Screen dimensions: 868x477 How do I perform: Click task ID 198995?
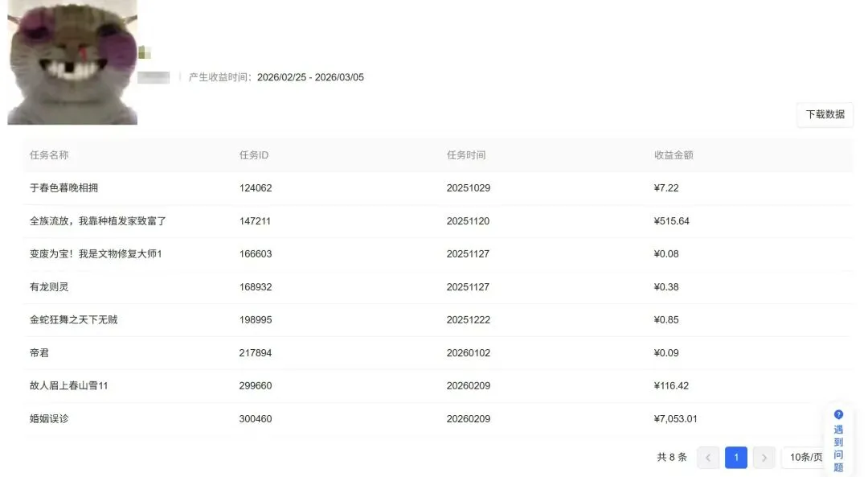pyautogui.click(x=256, y=319)
